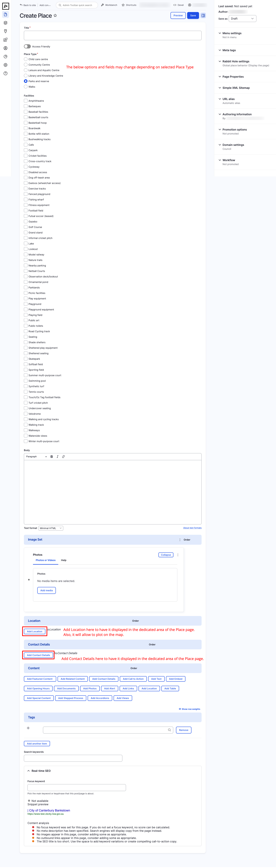
Task: Apply Bold formatting in the Body editor
Action: click(51, 457)
